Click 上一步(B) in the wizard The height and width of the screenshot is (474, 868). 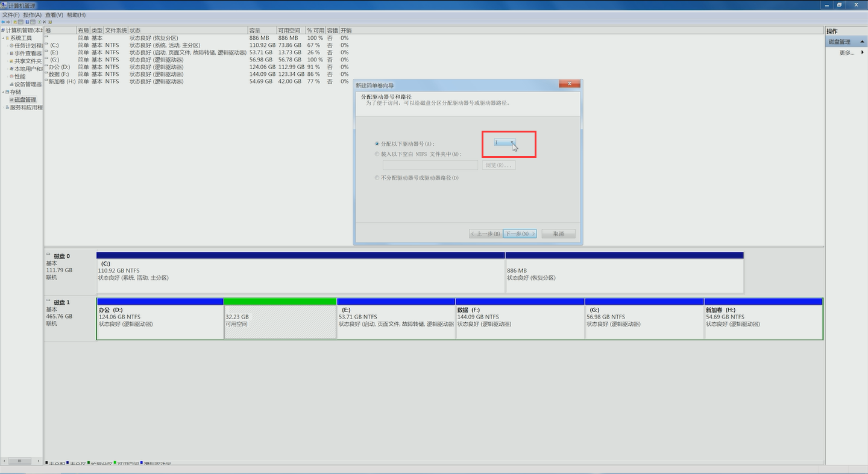point(486,234)
